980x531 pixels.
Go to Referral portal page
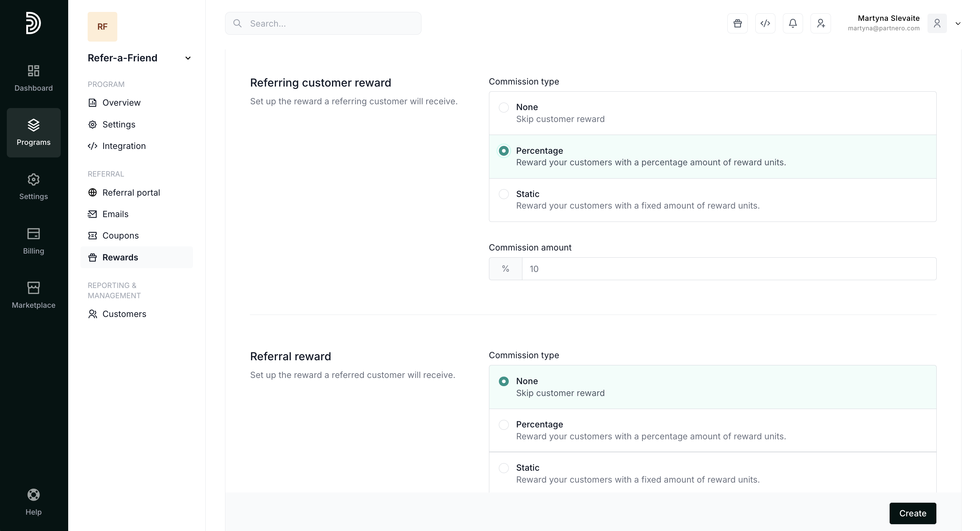[x=131, y=193]
